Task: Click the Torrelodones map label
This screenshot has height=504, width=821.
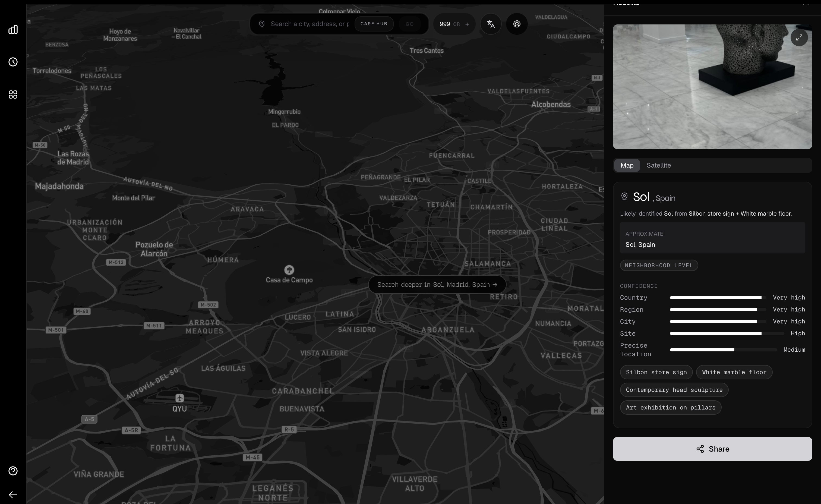Action: [x=52, y=71]
